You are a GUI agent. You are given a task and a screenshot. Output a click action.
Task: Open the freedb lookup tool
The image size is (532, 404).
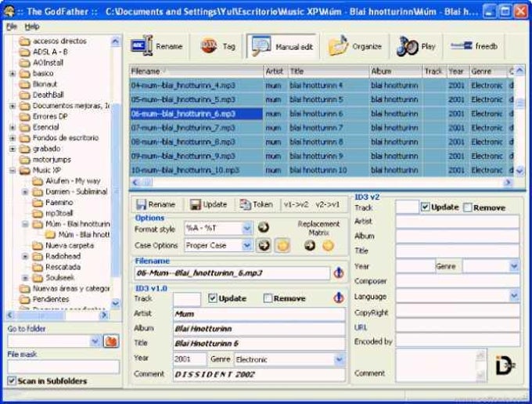point(473,46)
